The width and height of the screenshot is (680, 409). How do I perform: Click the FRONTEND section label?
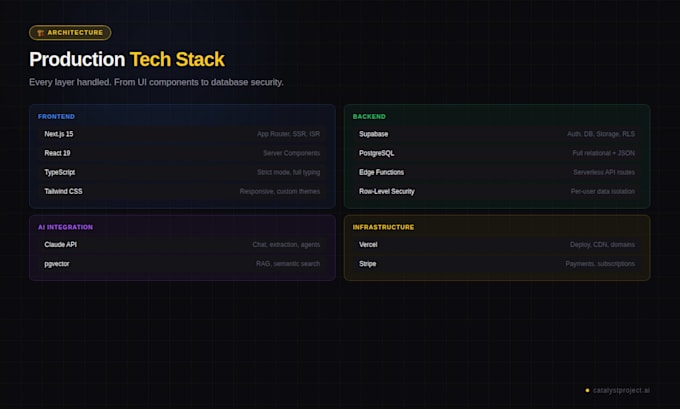click(56, 116)
